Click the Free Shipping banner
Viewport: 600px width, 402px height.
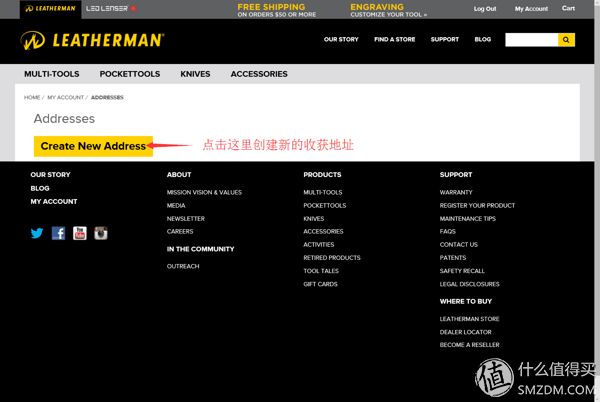(x=276, y=10)
